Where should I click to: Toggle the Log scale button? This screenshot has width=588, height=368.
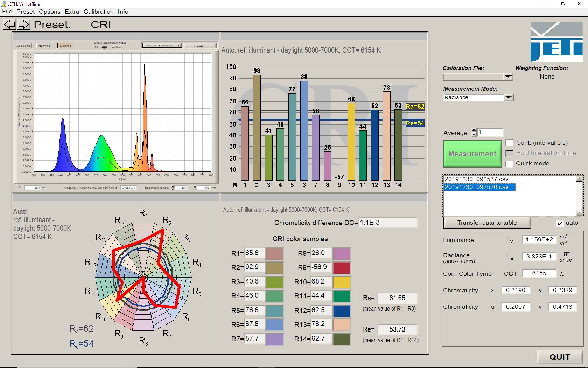tap(24, 46)
